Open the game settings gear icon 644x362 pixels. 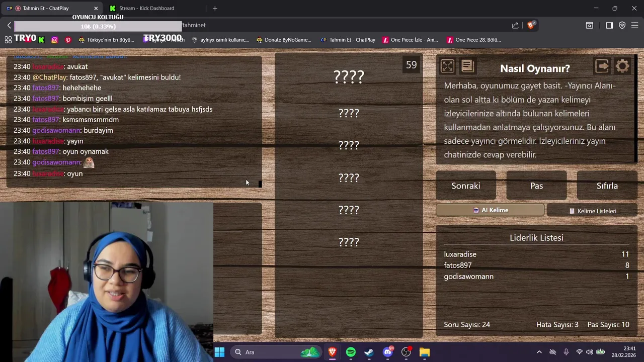(x=622, y=66)
